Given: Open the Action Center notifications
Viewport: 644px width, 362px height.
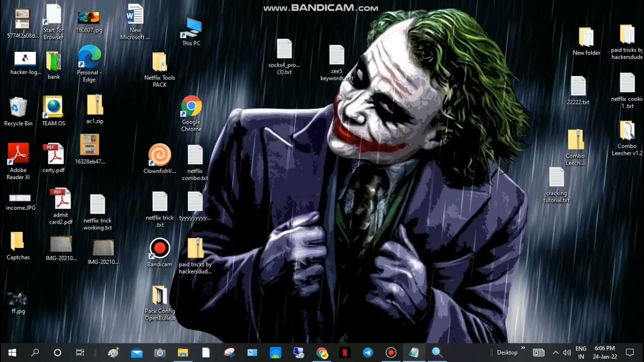Looking at the screenshot, I should (629, 352).
